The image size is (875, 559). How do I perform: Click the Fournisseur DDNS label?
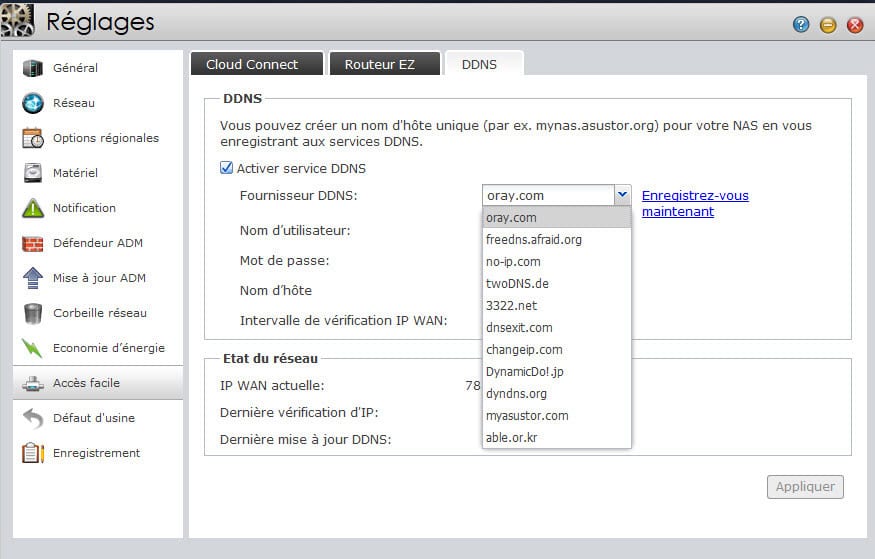(299, 196)
